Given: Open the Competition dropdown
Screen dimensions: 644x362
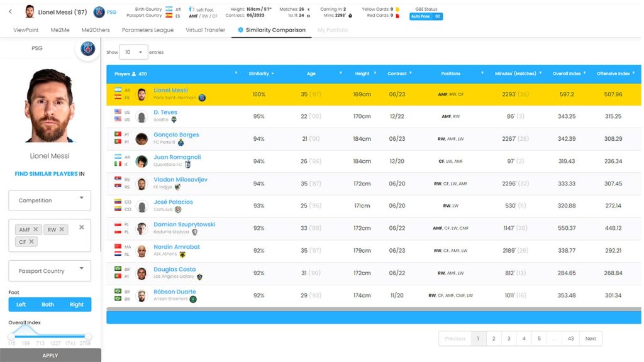Looking at the screenshot, I should (x=50, y=200).
